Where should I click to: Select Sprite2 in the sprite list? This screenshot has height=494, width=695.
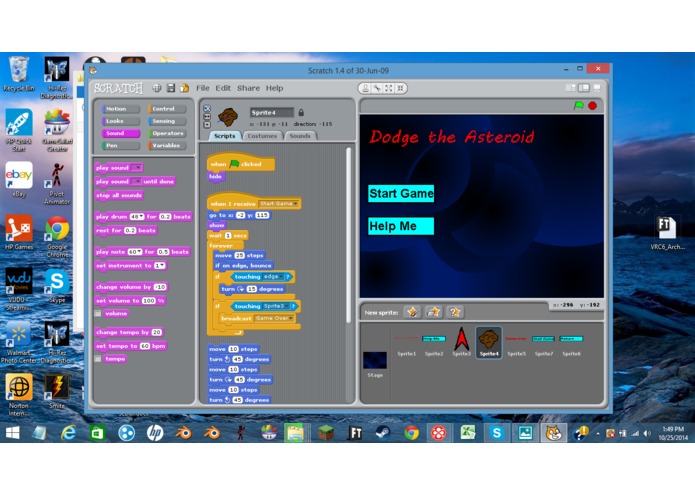tap(434, 344)
